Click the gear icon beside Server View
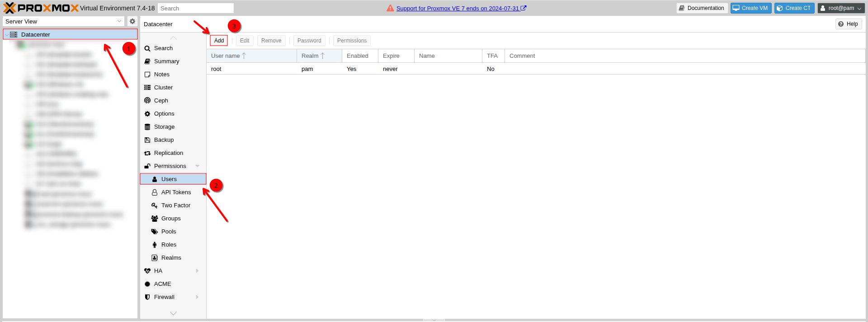 pyautogui.click(x=132, y=21)
